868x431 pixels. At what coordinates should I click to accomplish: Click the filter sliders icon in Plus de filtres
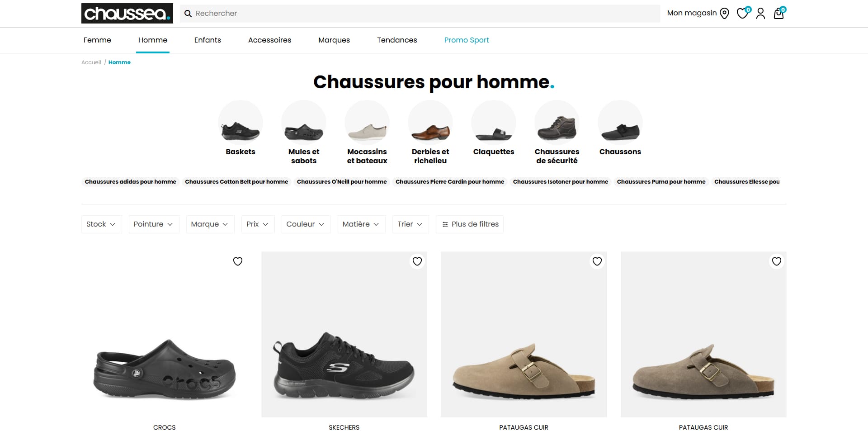pyautogui.click(x=445, y=224)
